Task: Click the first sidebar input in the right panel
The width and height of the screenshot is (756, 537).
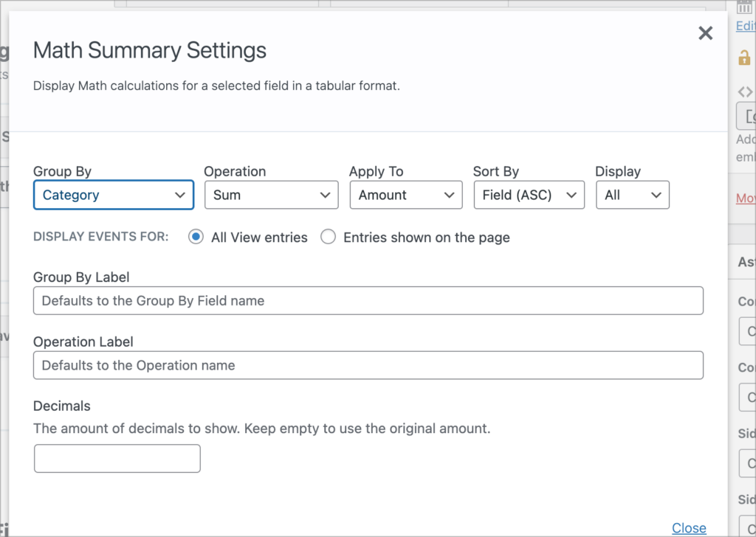Action: point(747,331)
